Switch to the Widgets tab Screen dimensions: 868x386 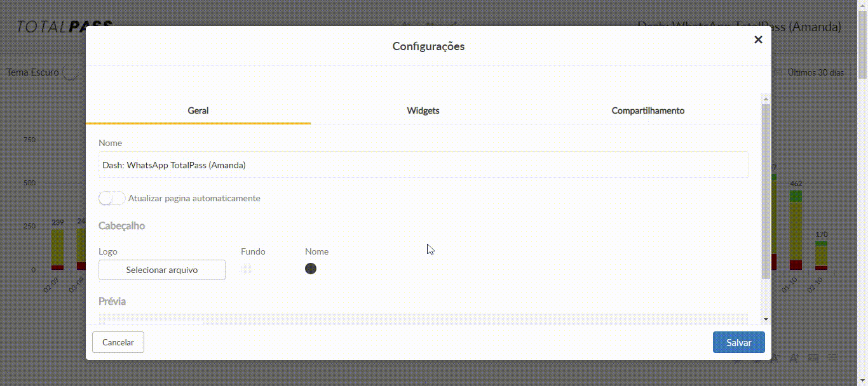pyautogui.click(x=423, y=110)
